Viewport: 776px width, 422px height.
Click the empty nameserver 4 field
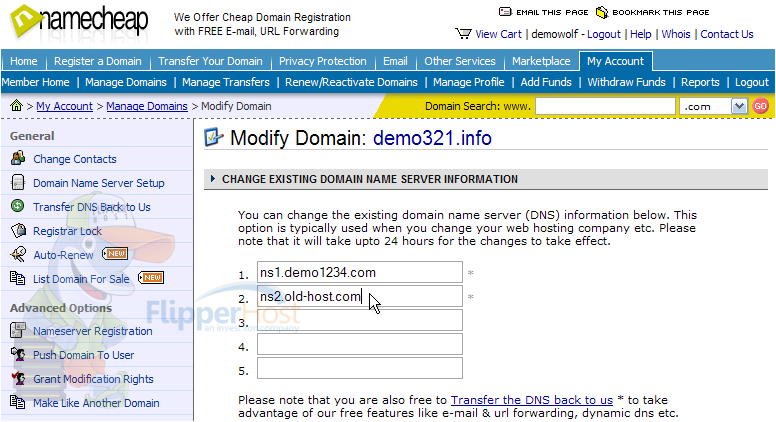tap(360, 344)
